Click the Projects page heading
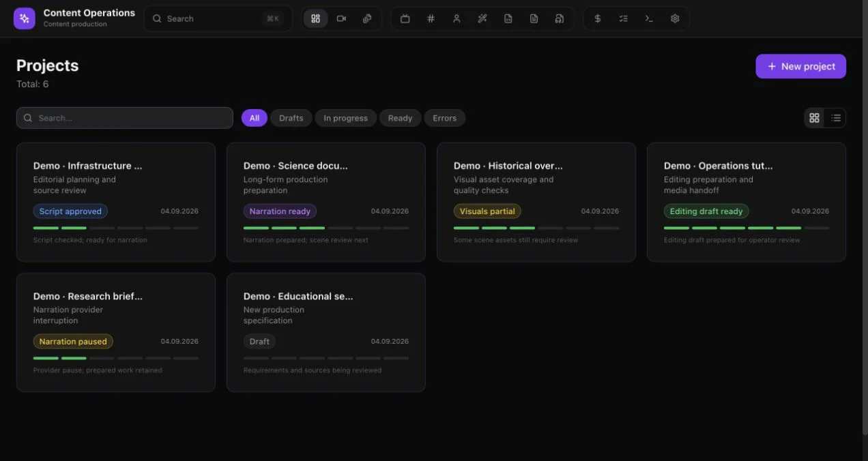The width and height of the screenshot is (868, 461). coord(47,65)
